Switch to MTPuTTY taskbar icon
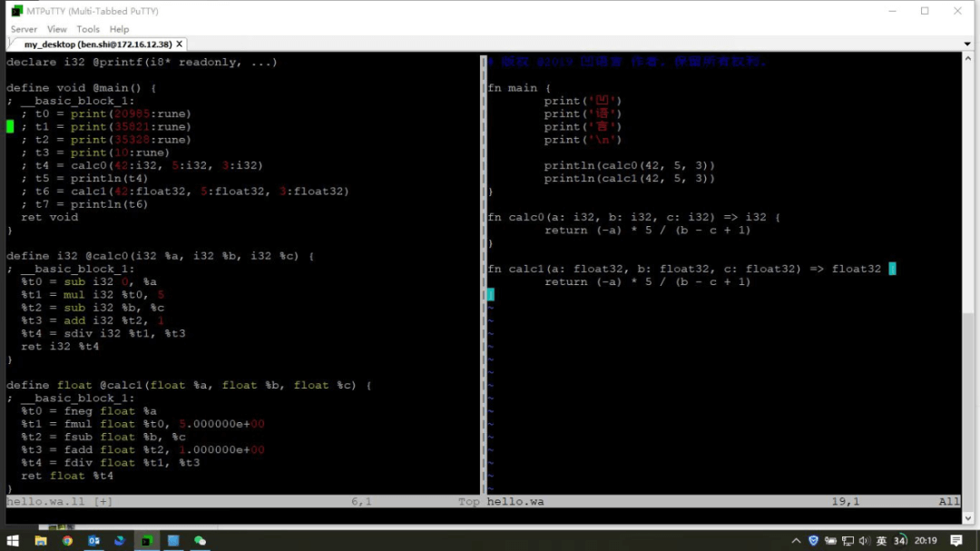The width and height of the screenshot is (980, 551). tap(147, 540)
